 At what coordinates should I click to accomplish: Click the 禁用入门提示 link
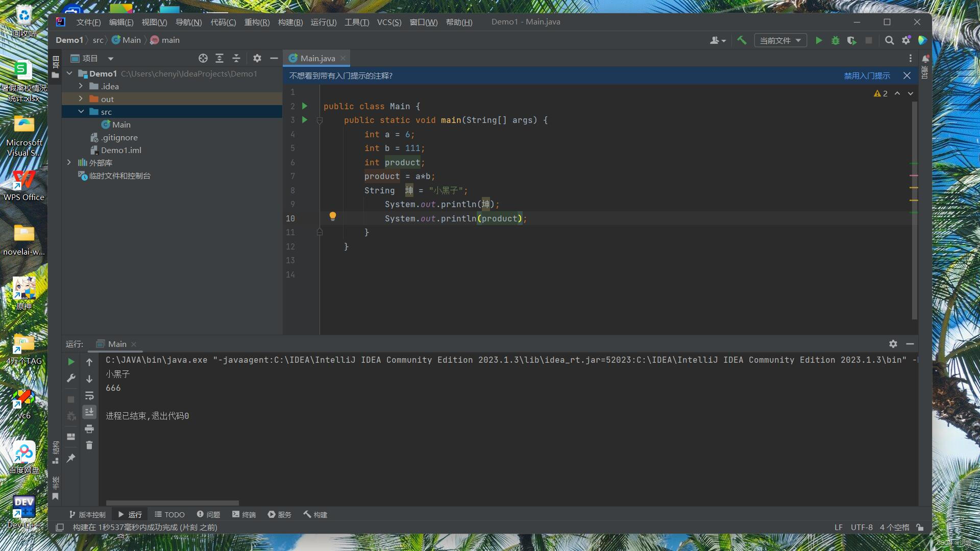[867, 76]
